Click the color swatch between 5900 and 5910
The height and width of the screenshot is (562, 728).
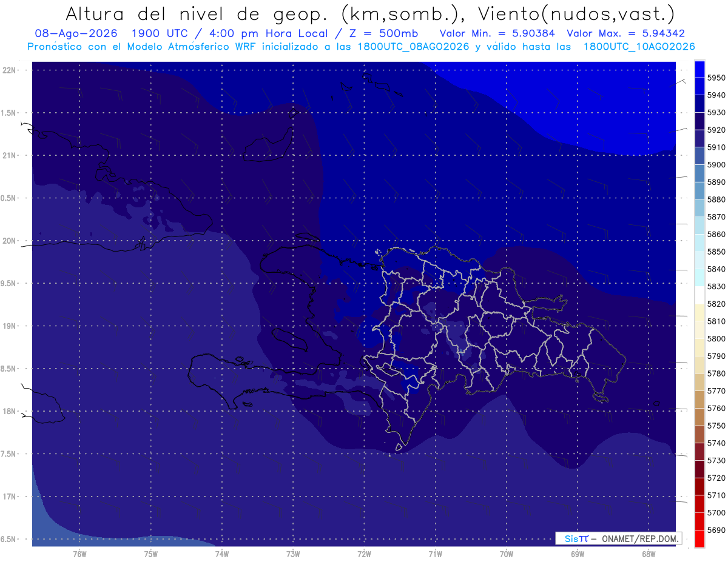[x=699, y=156]
